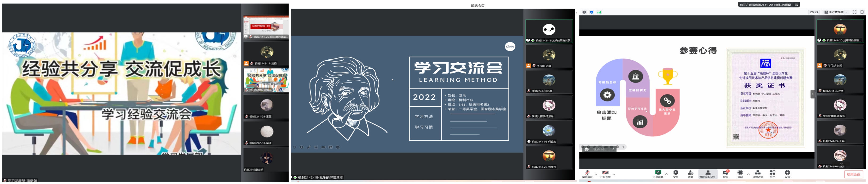868x184 pixels.
Task: Open 管理成员(99+) member panel
Action: pos(708,174)
